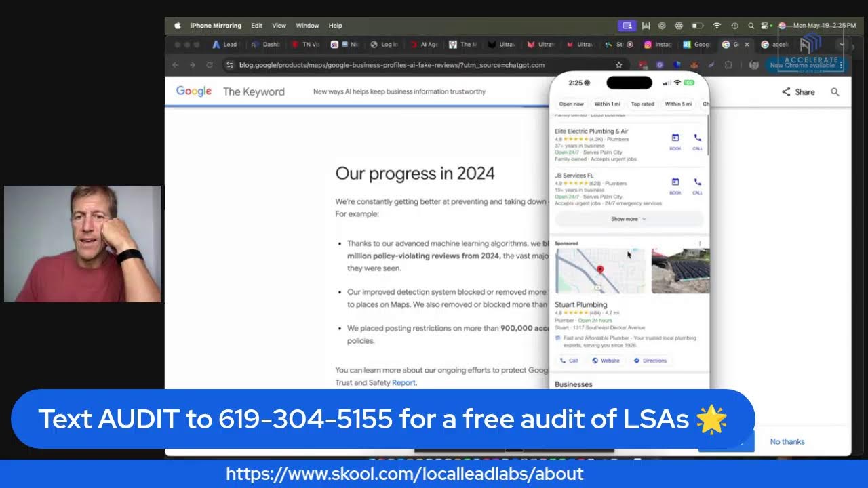Click the JB Services FL listing name
Image resolution: width=868 pixels, height=488 pixels.
point(574,176)
